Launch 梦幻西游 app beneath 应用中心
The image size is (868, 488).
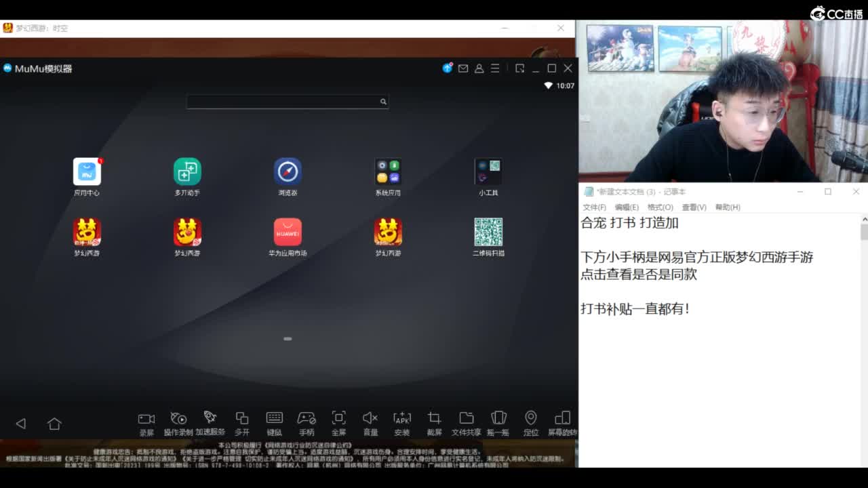coord(87,232)
